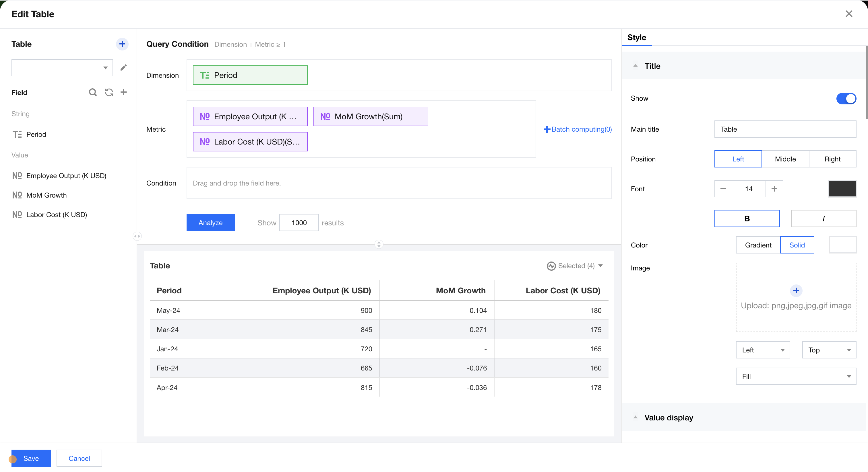Click Batch computing plus link
The image size is (868, 472).
[x=578, y=129]
